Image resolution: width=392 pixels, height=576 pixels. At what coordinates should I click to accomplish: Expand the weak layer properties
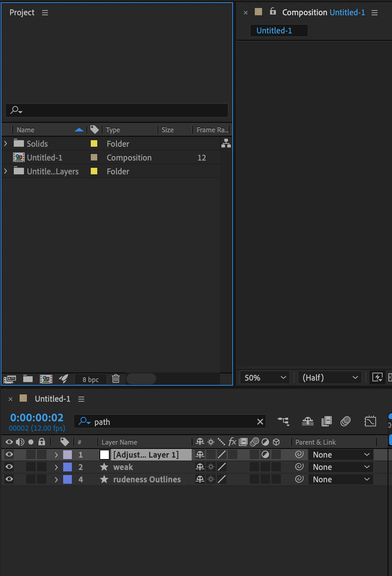click(x=56, y=467)
